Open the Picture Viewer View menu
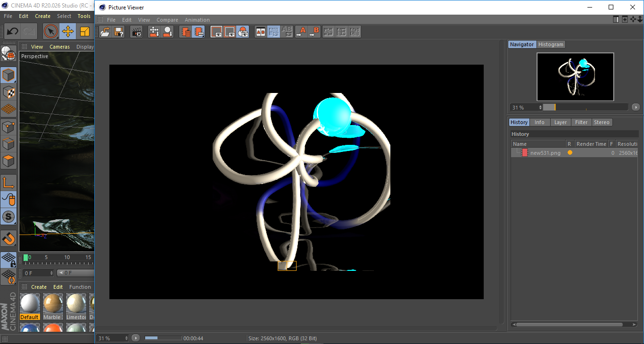 144,20
